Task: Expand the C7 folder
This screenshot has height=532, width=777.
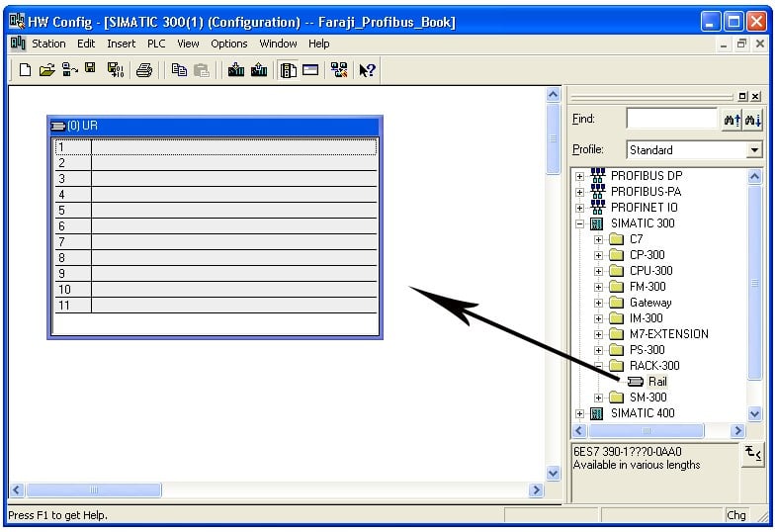Action: [598, 239]
